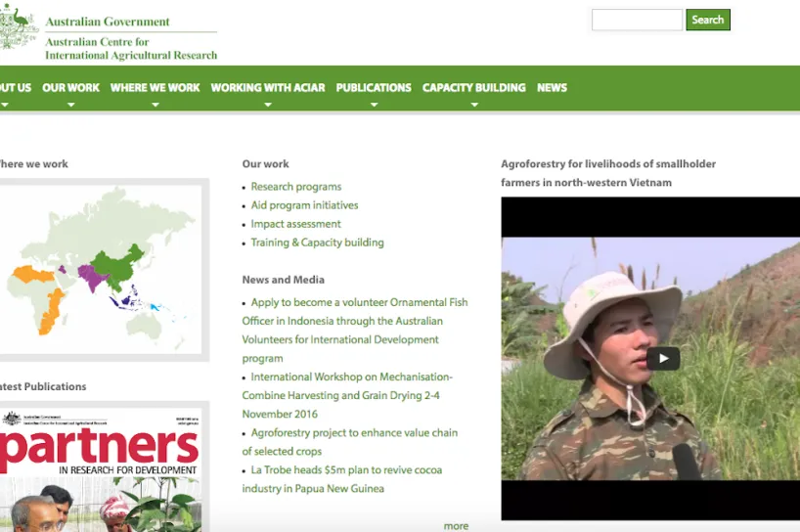Open the OUR WORK menu
The width and height of the screenshot is (800, 532).
71,88
